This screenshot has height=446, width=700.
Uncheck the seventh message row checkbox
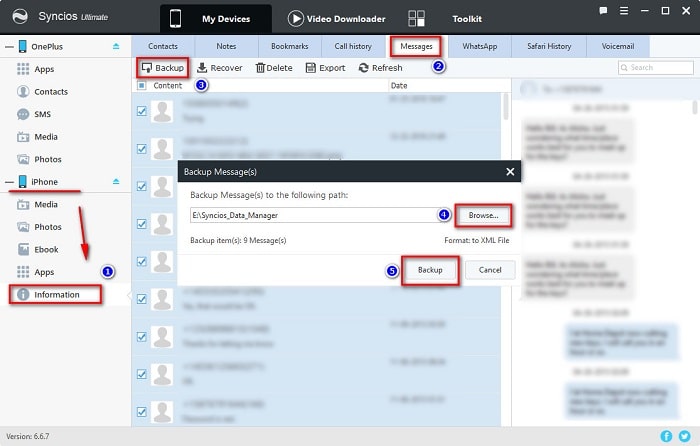[x=142, y=337]
